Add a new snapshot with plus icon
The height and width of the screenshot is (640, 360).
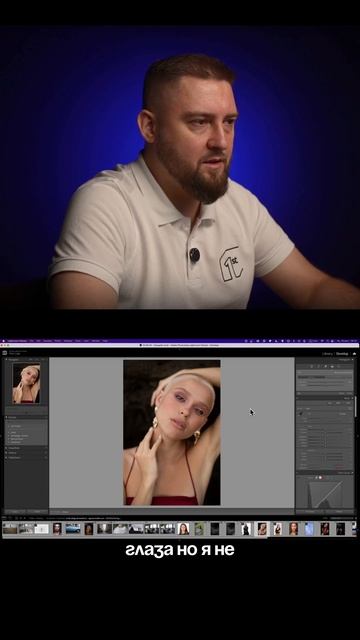(46, 448)
